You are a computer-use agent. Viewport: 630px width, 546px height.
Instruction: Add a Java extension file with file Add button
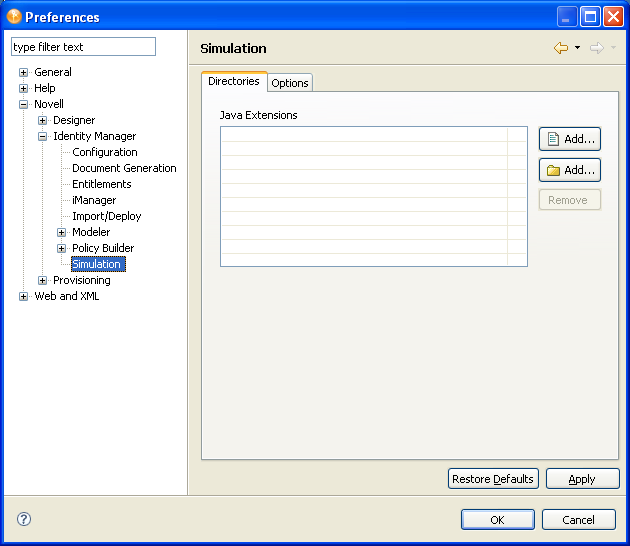pos(570,139)
